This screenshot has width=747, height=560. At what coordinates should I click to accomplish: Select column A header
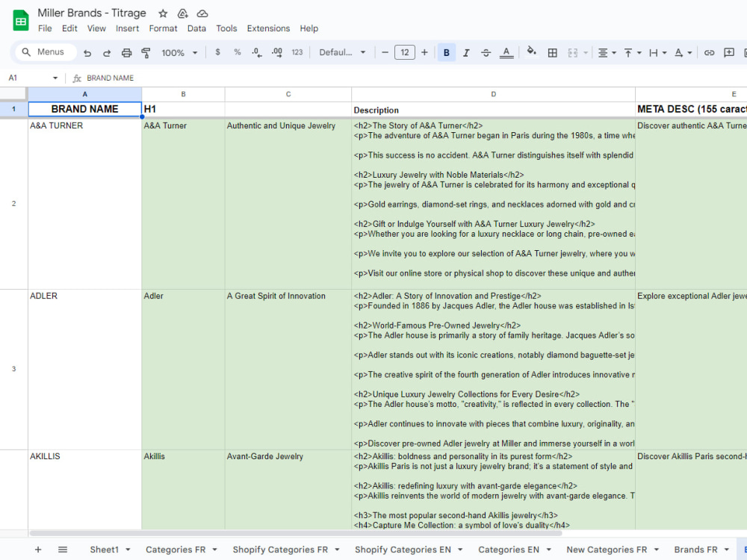(85, 94)
